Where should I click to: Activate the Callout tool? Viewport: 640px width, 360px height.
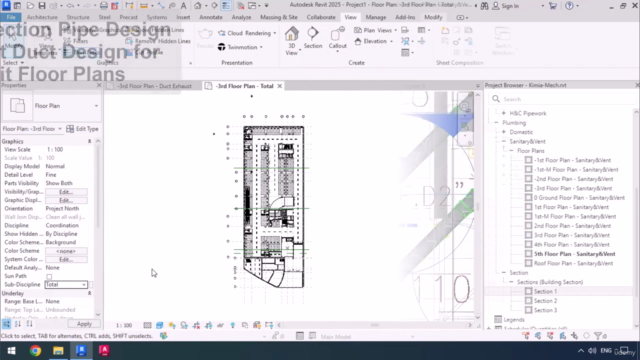click(338, 39)
